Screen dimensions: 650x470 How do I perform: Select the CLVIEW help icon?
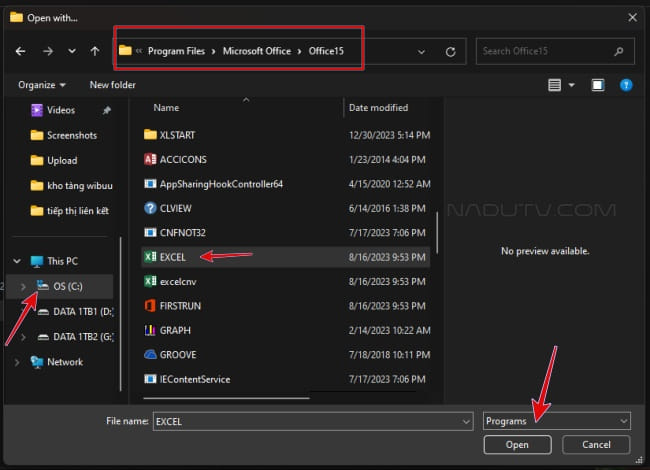coord(150,208)
